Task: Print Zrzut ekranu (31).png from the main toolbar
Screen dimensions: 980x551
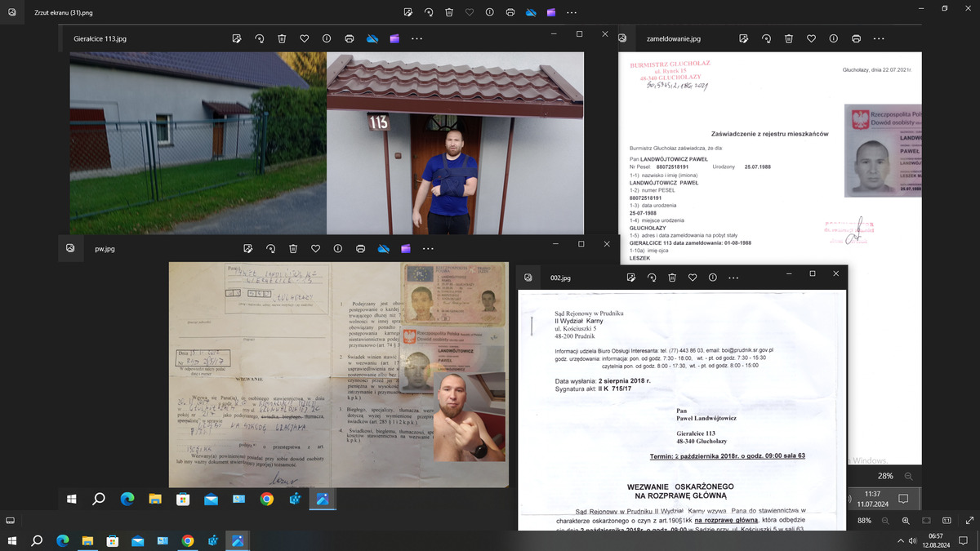Action: pyautogui.click(x=510, y=12)
